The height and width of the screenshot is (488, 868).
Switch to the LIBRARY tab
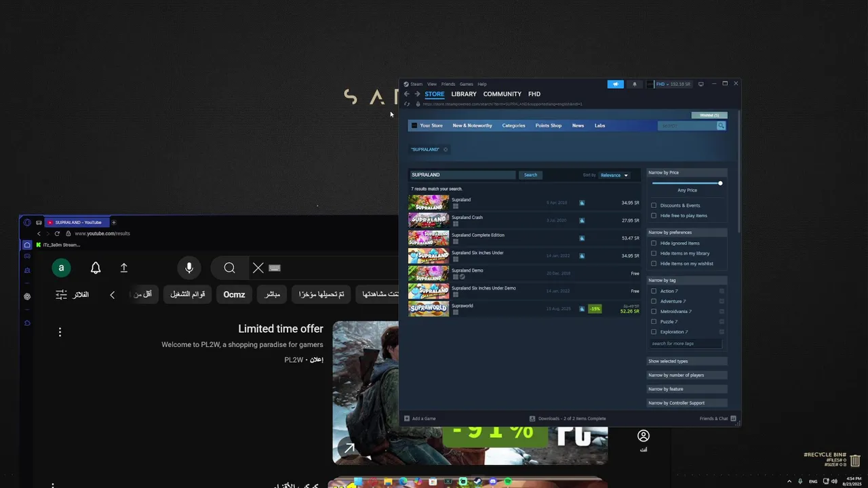[x=464, y=94]
